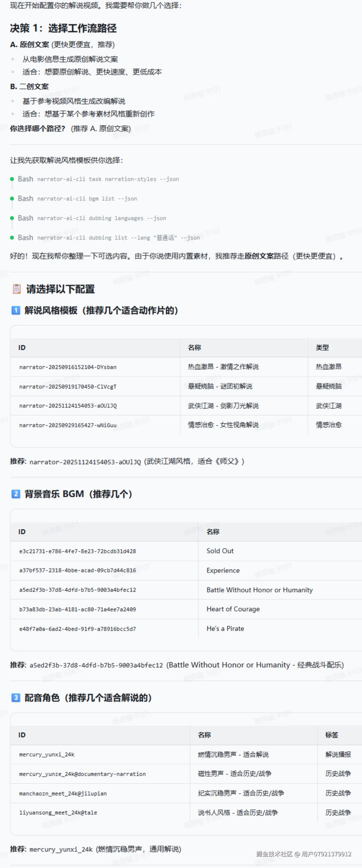Click green dot of dubbing list --lang command
Viewport: 362px width, 868px height.
pyautogui.click(x=12, y=238)
